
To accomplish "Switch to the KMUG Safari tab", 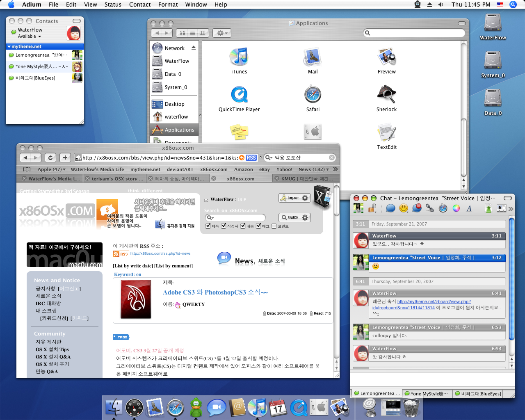I will (306, 178).
